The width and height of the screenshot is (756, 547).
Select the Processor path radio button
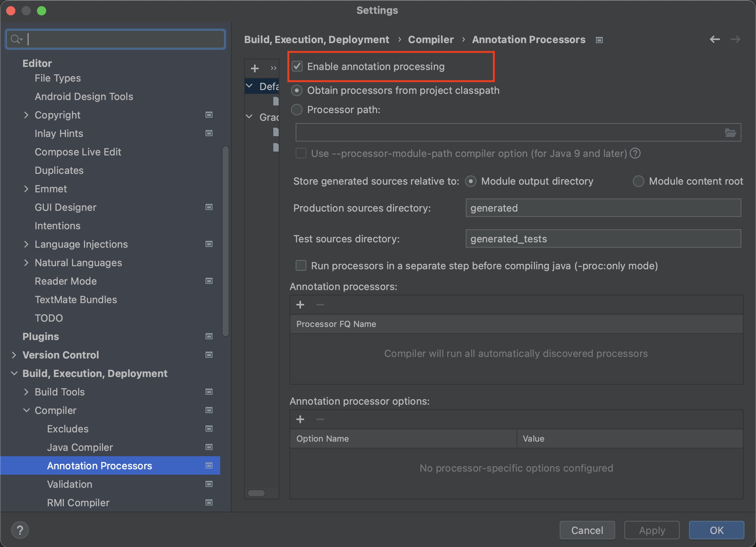tap(297, 110)
